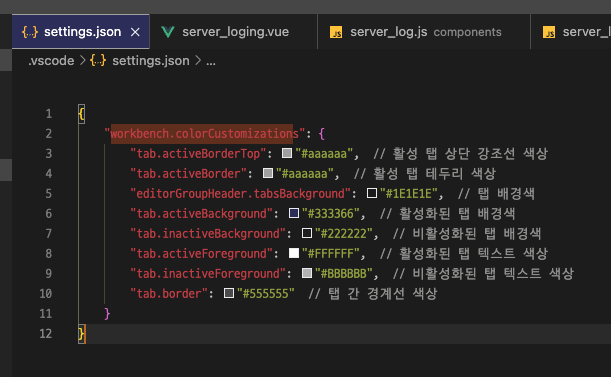Screen dimensions: 611x377
Task: Click the comment 활성 탭 테두리 색상
Action: (x=425, y=173)
